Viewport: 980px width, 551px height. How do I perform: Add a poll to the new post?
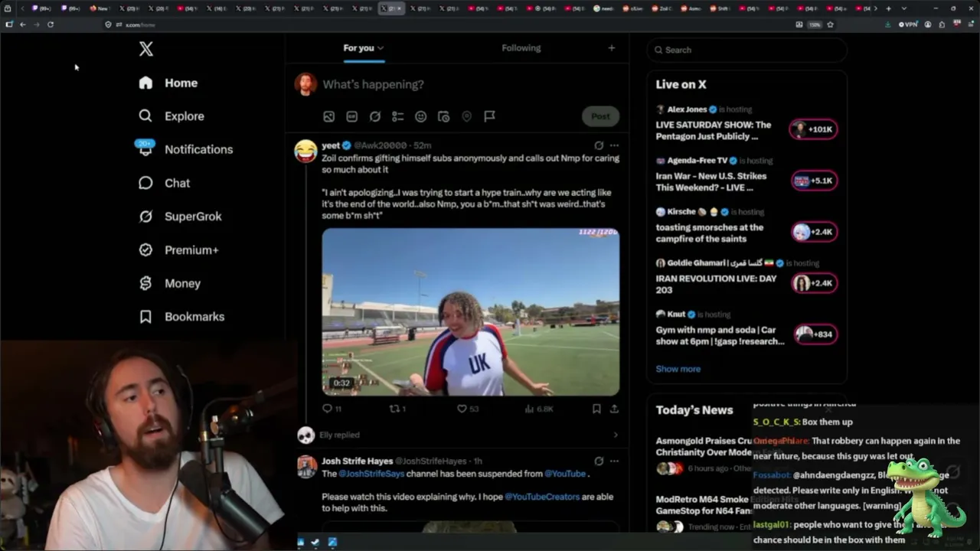point(397,116)
